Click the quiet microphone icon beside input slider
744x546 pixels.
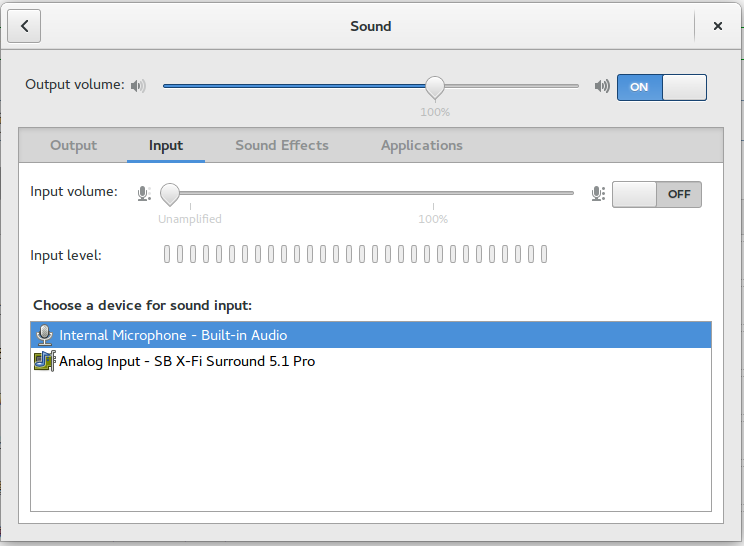[144, 193]
